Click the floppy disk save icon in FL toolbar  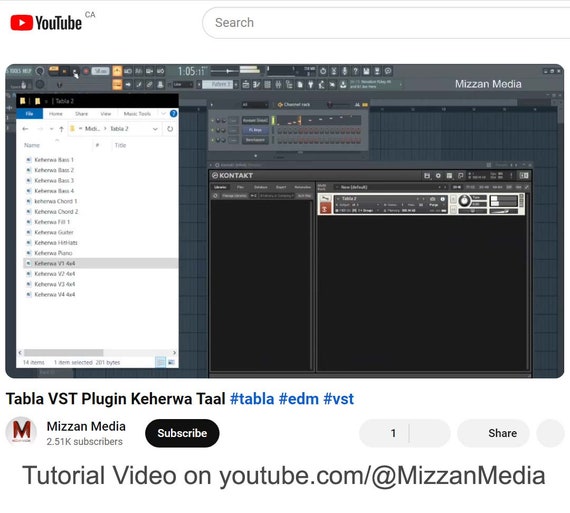[366, 71]
